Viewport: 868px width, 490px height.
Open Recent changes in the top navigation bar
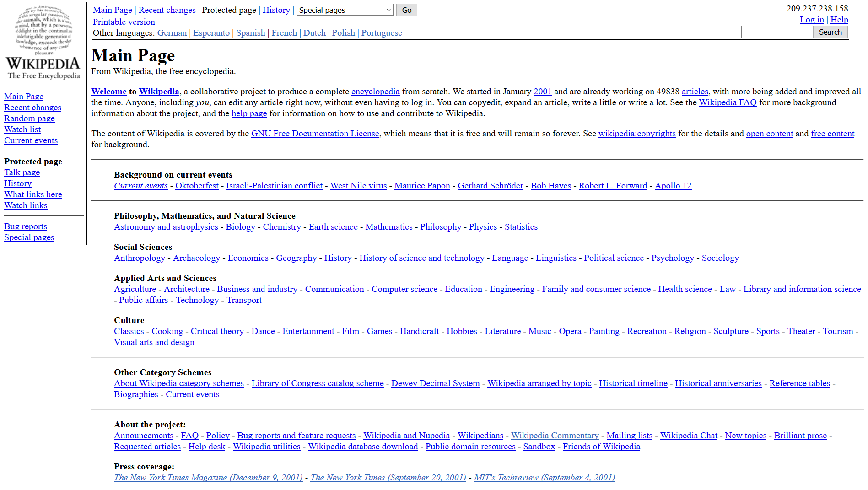[x=167, y=10]
